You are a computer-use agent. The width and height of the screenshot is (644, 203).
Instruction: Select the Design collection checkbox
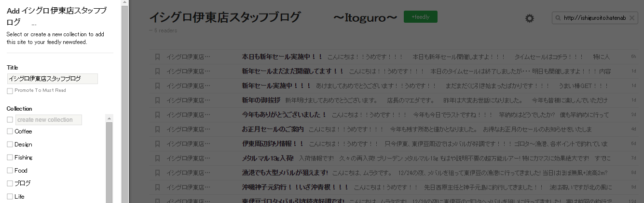click(x=10, y=145)
